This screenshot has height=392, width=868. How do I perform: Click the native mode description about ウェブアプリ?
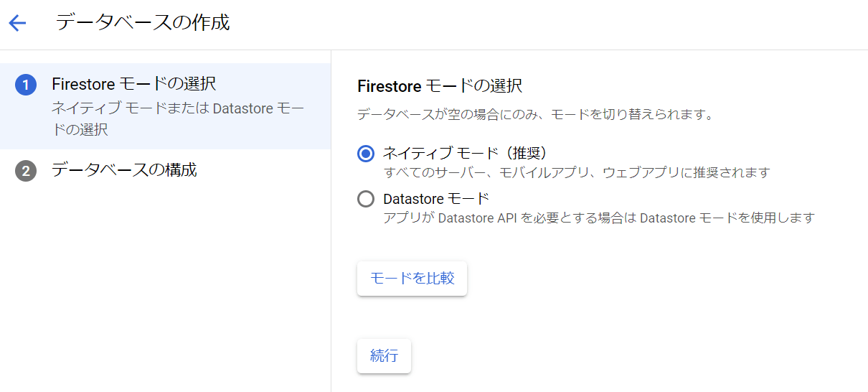pos(577,172)
